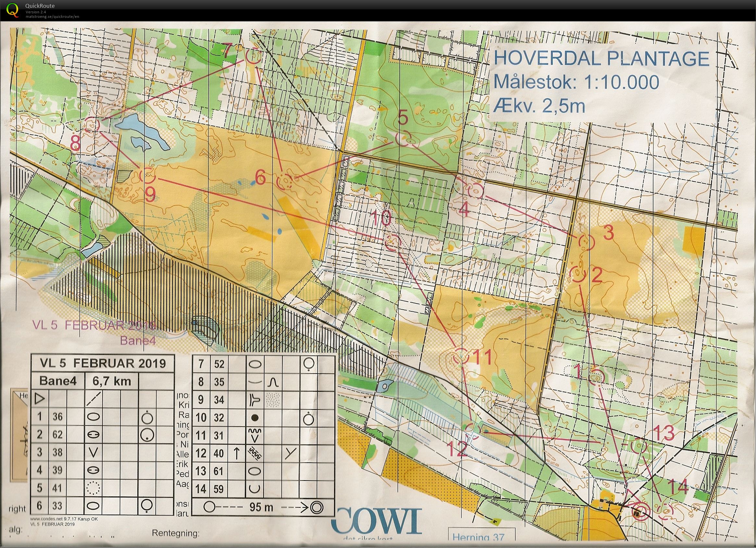756x548 pixels.
Task: Click control code 33 in row 6
Action: coord(58,506)
